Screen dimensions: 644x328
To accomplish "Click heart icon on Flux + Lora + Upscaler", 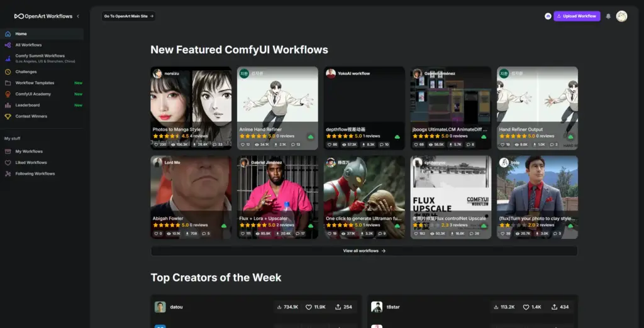I will [x=243, y=234].
